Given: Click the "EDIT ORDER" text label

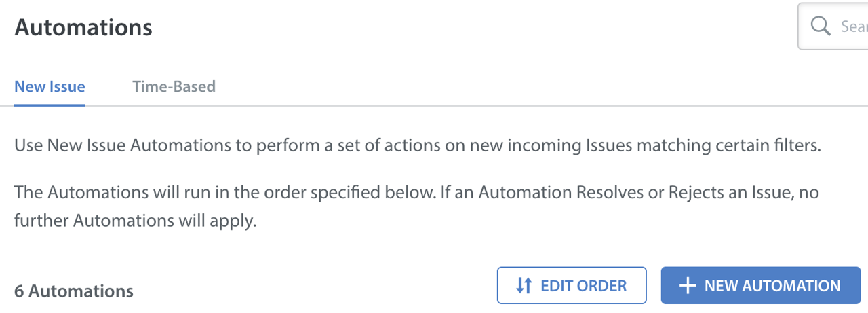Looking at the screenshot, I should 583,286.
